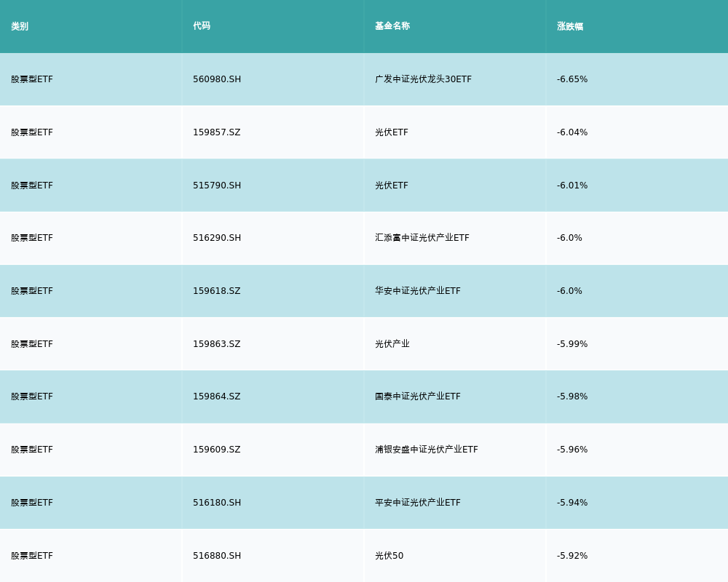The image size is (728, 582).
Task: Click the 光伏50 fund name
Action: (389, 556)
